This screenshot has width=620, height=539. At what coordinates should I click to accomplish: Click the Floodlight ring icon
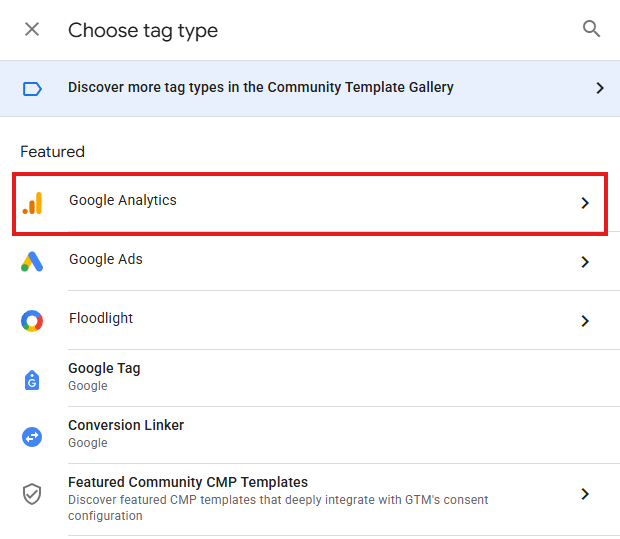[32, 321]
